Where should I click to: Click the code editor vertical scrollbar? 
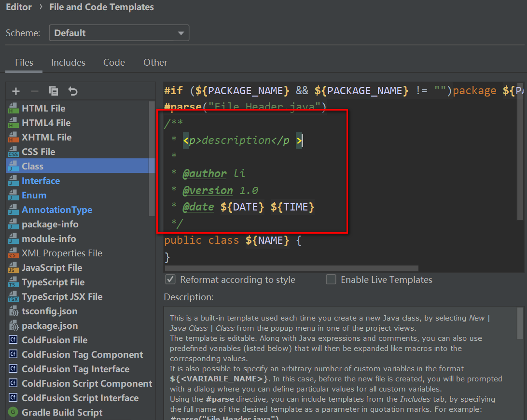(520, 151)
